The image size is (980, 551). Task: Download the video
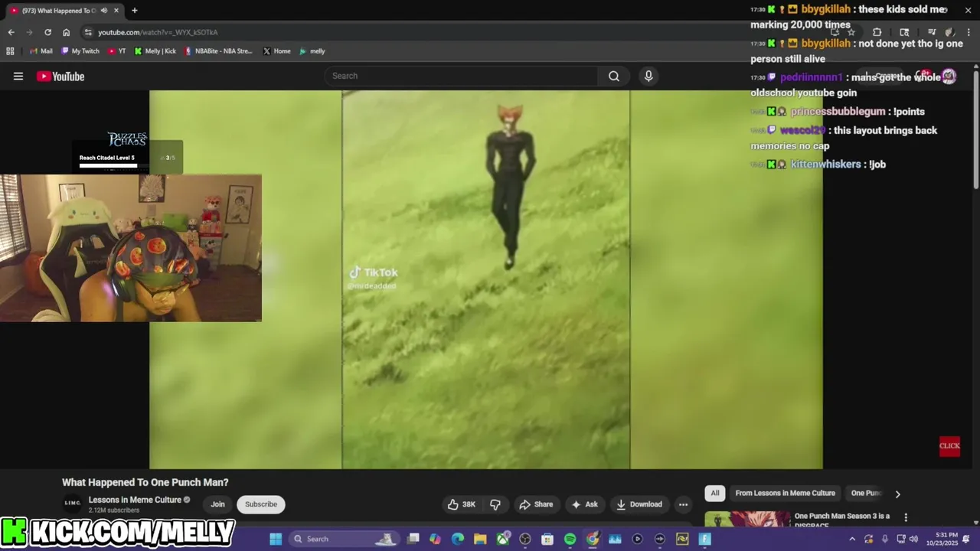[x=639, y=504]
